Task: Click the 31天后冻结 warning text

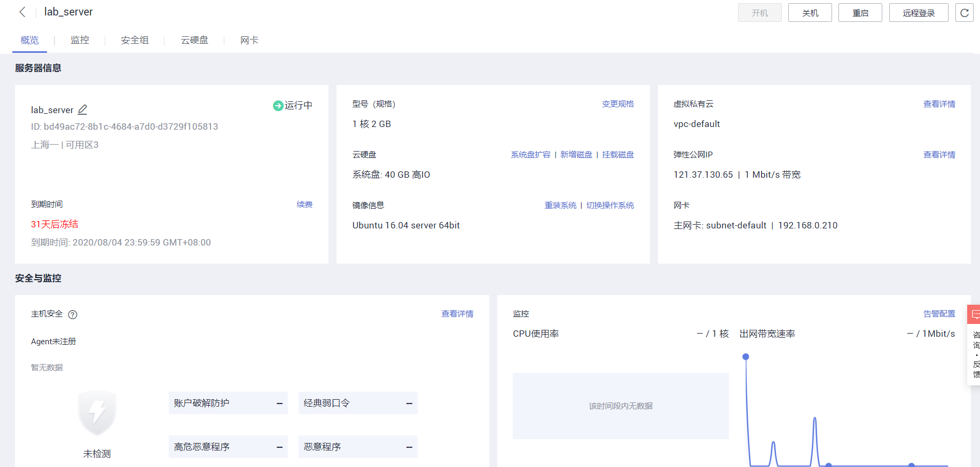Action: click(54, 224)
